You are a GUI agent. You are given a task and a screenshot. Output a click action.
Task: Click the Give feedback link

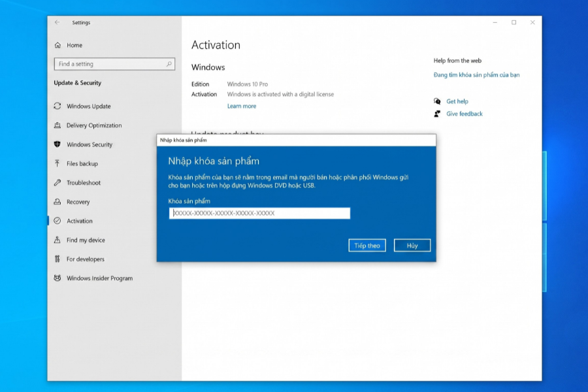[465, 114]
